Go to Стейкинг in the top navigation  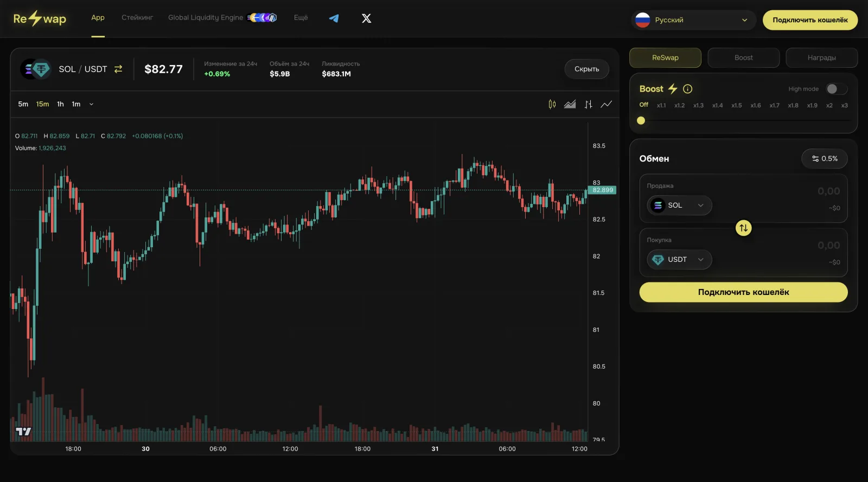[137, 18]
